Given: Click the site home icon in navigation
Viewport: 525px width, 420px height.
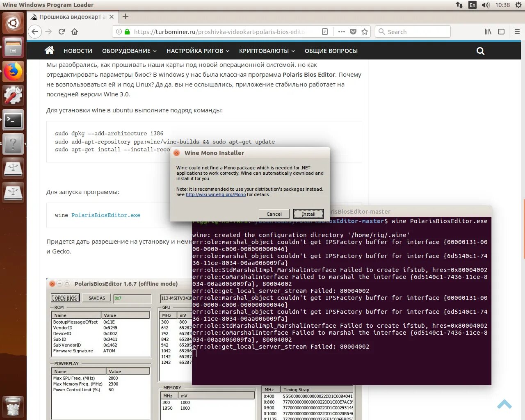Looking at the screenshot, I should 50,50.
